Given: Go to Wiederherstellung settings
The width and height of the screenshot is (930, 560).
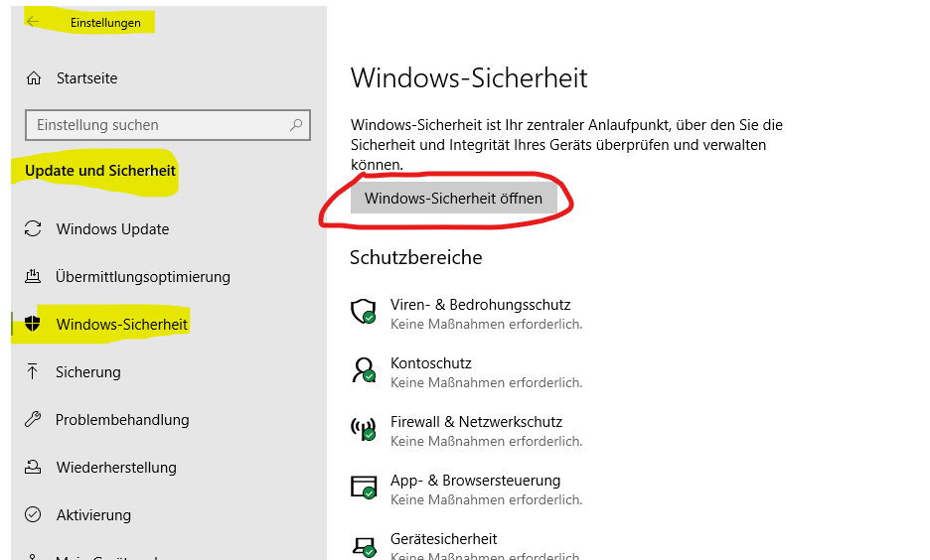Looking at the screenshot, I should [116, 468].
